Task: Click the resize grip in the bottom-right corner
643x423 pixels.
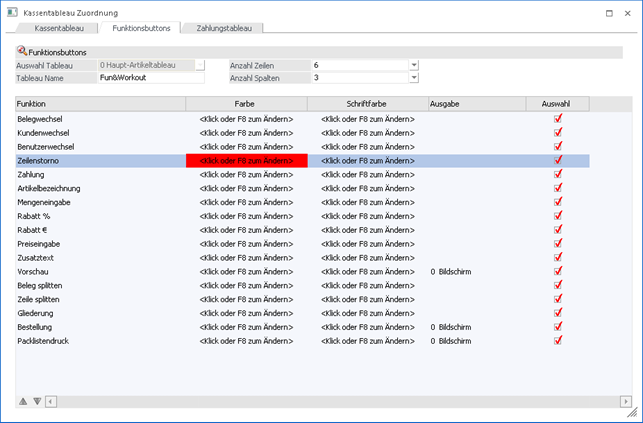Action: click(632, 412)
